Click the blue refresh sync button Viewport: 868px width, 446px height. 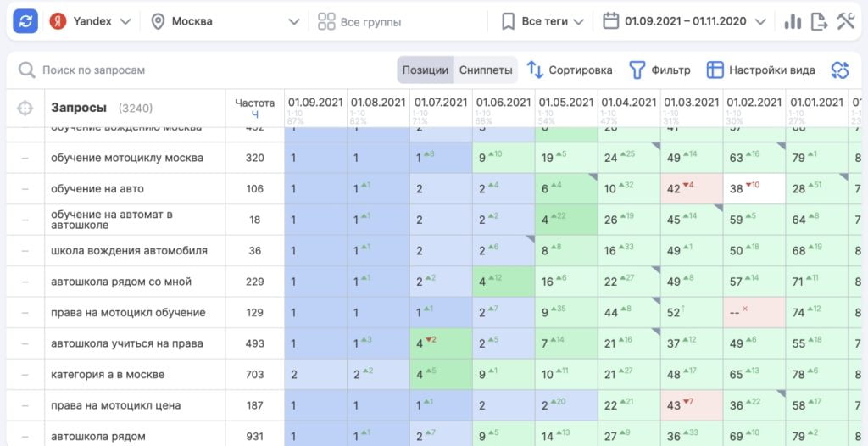25,21
